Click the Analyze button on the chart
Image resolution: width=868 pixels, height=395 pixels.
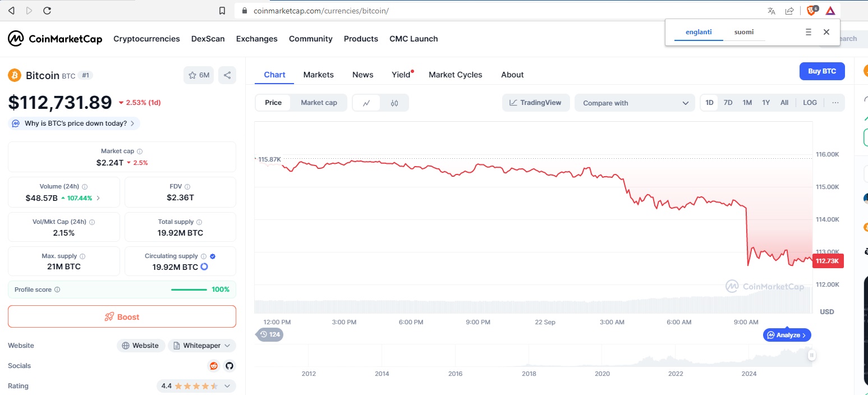787,335
